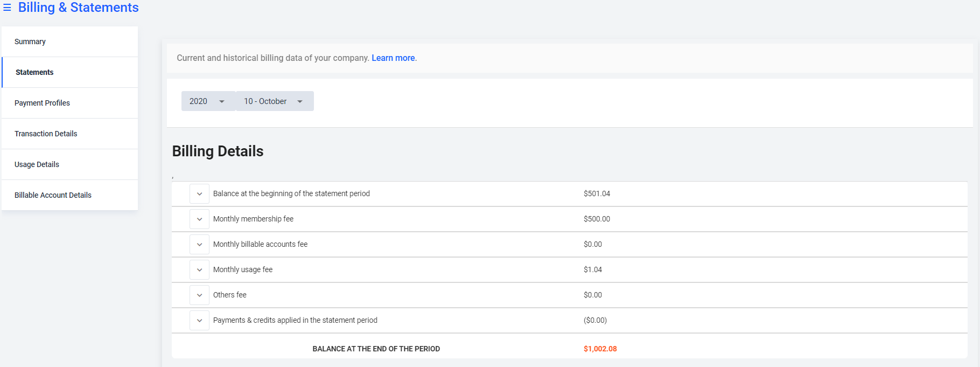Click the Monthly billable accounts fee label
980x367 pixels.
pos(260,244)
